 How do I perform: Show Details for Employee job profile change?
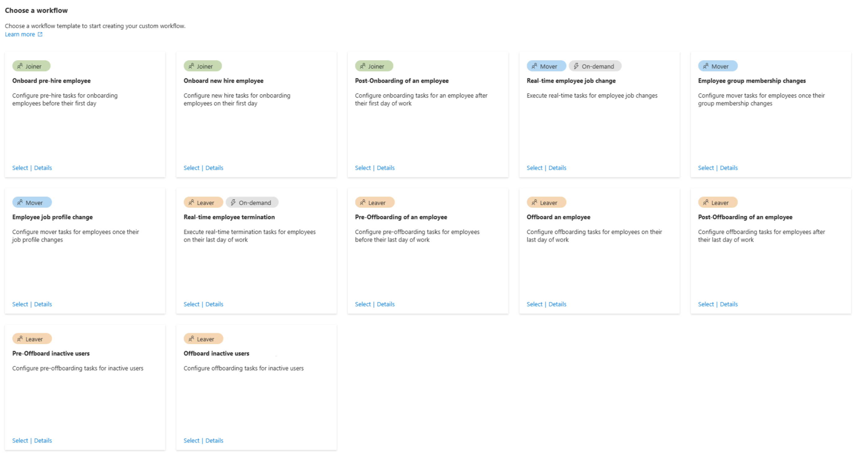point(43,304)
